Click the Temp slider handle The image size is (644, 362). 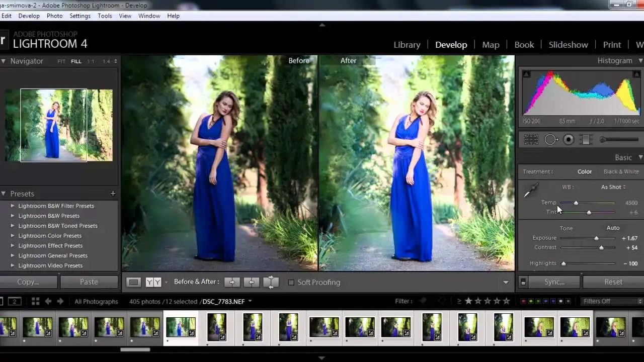tap(576, 203)
